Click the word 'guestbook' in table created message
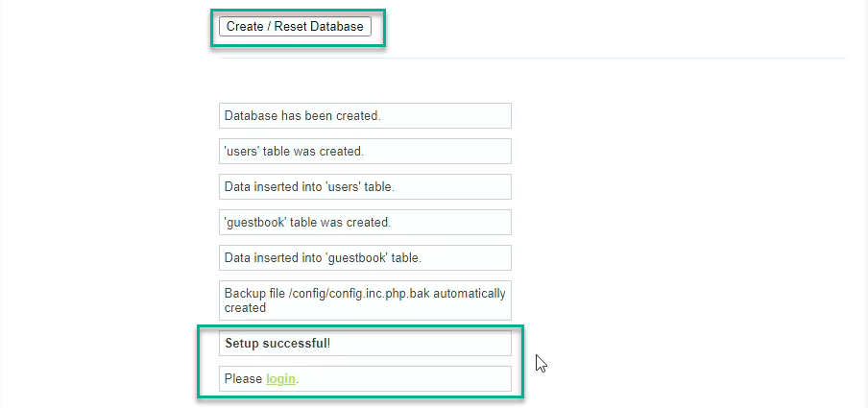Screen dimensions: 868x408 (248, 223)
